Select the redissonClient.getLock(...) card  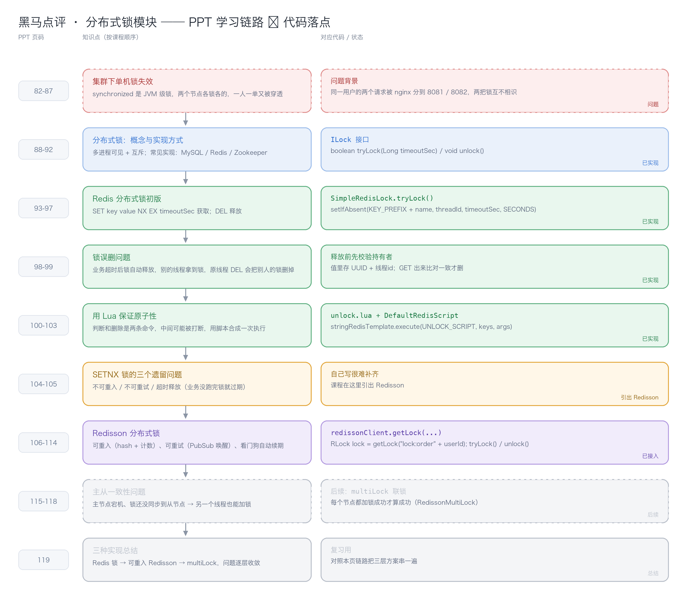click(494, 442)
